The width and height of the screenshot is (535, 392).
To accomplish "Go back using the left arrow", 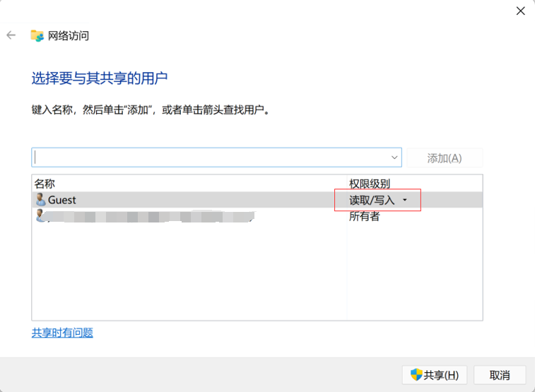I will tap(11, 35).
